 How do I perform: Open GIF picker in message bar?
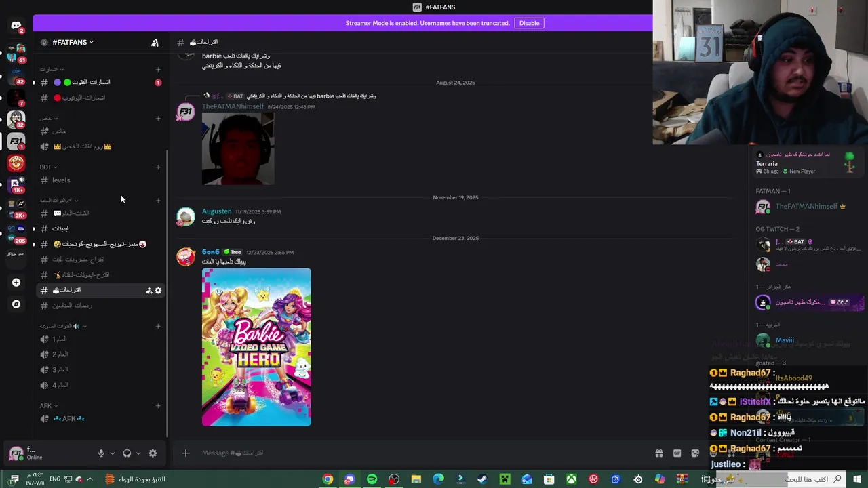[677, 453]
